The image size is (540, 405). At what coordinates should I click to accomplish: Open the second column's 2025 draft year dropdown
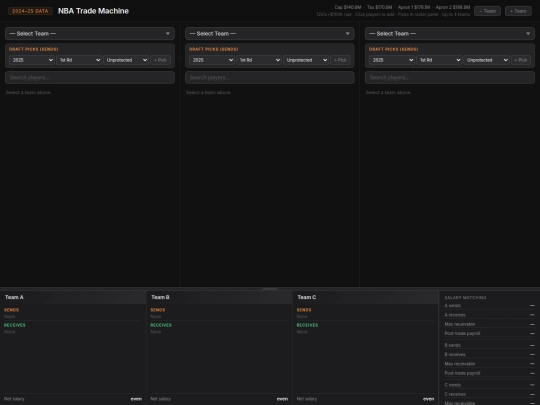pos(212,60)
